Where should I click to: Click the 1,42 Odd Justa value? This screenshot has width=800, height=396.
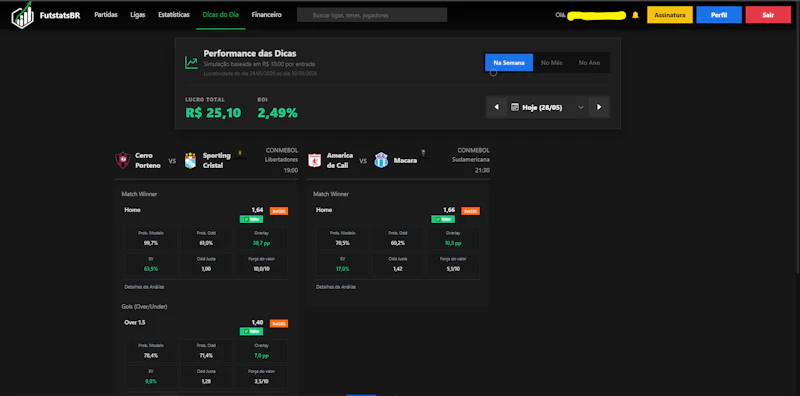tap(397, 268)
